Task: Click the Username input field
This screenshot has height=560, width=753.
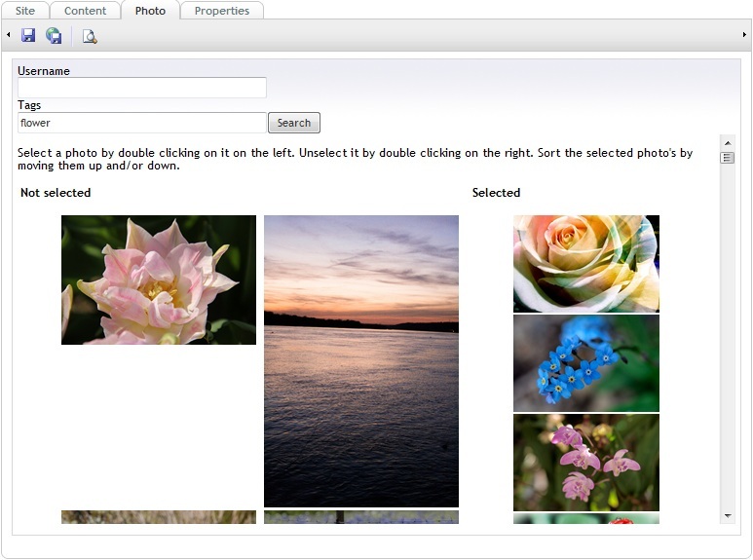Action: (x=142, y=88)
